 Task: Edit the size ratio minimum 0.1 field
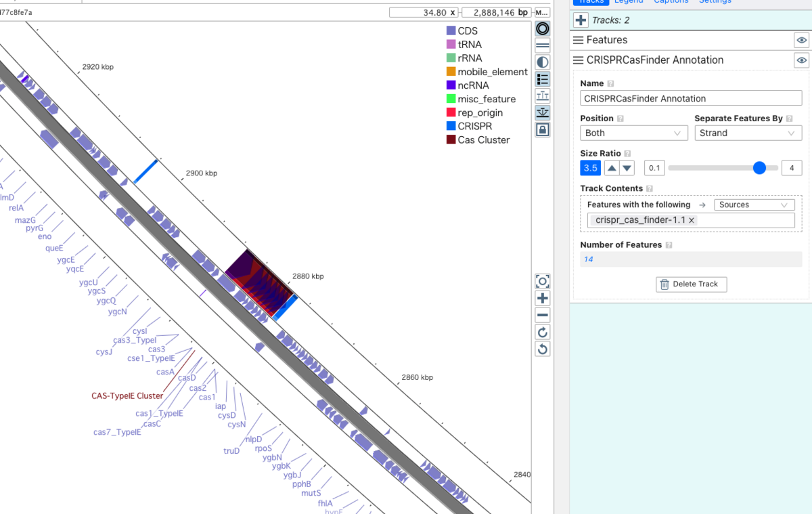(654, 168)
